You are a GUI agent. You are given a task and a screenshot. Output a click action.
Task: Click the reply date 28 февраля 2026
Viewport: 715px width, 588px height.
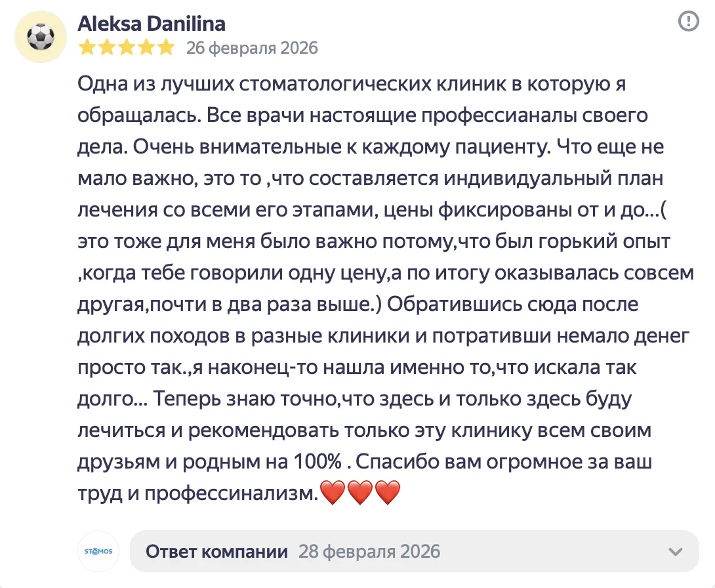[369, 551]
